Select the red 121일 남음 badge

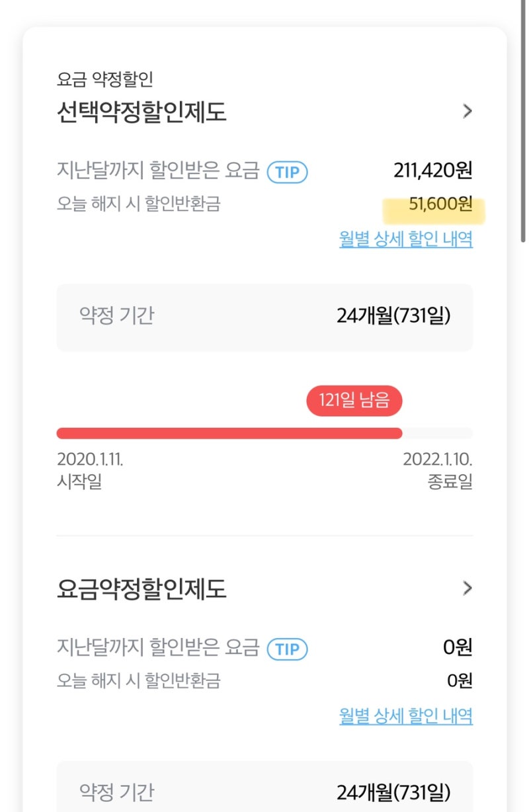[x=354, y=401]
